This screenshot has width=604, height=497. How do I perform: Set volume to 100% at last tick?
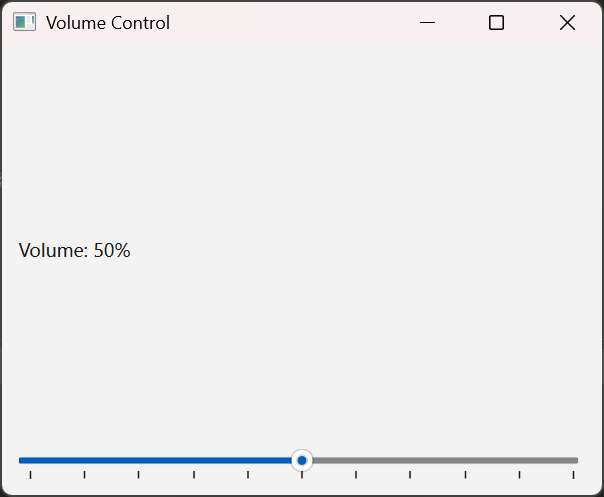(573, 475)
